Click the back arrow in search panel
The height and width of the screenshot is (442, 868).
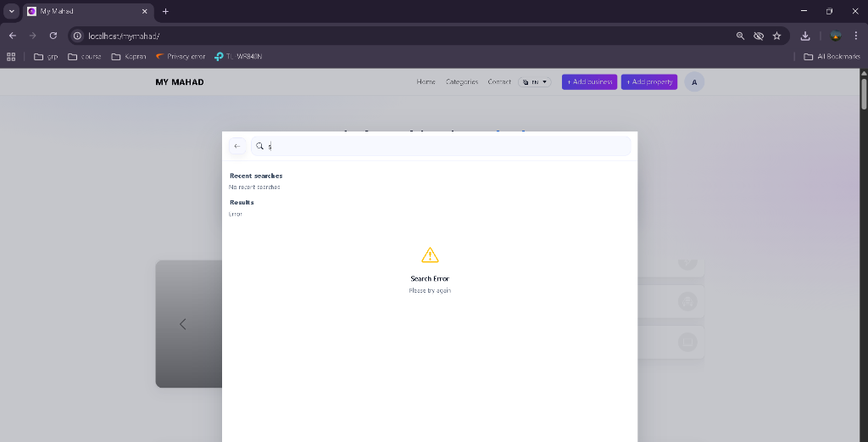coord(237,146)
